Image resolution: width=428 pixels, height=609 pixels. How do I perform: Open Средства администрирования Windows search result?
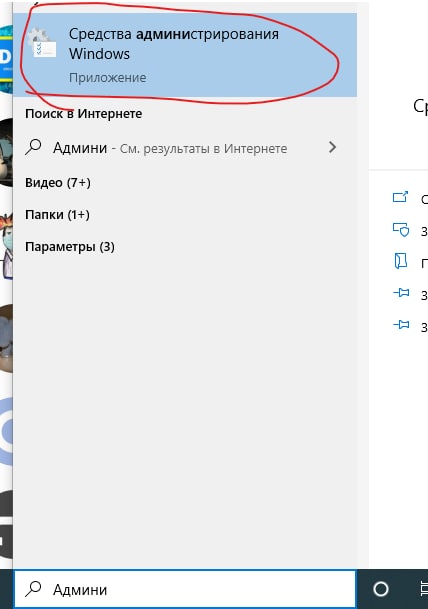coord(185,55)
